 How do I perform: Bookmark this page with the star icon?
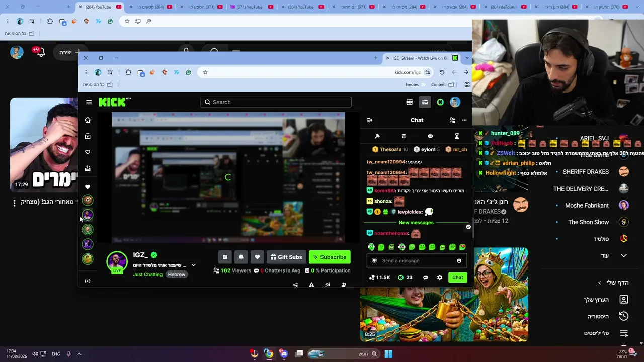click(205, 72)
